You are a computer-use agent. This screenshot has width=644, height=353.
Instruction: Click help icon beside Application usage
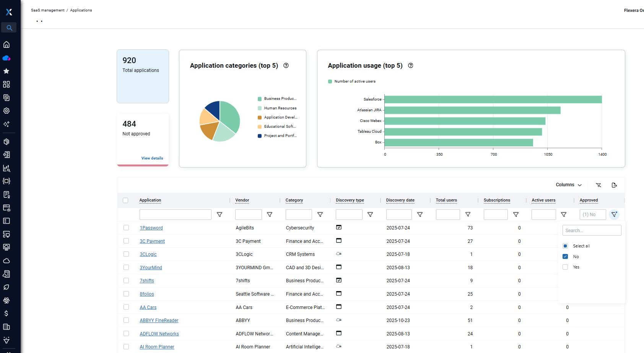(411, 65)
